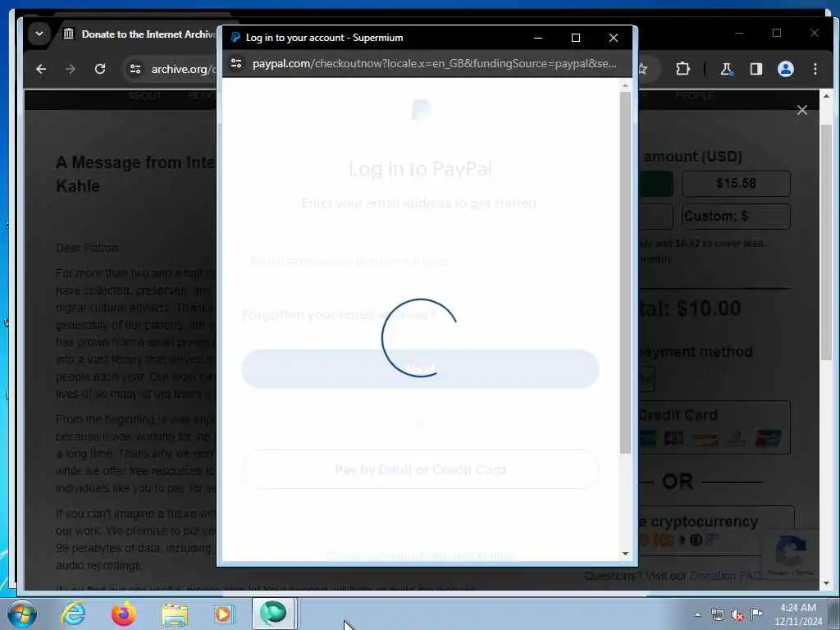Select the $15.58 donation amount
Screen dimensions: 840x630
pos(736,184)
